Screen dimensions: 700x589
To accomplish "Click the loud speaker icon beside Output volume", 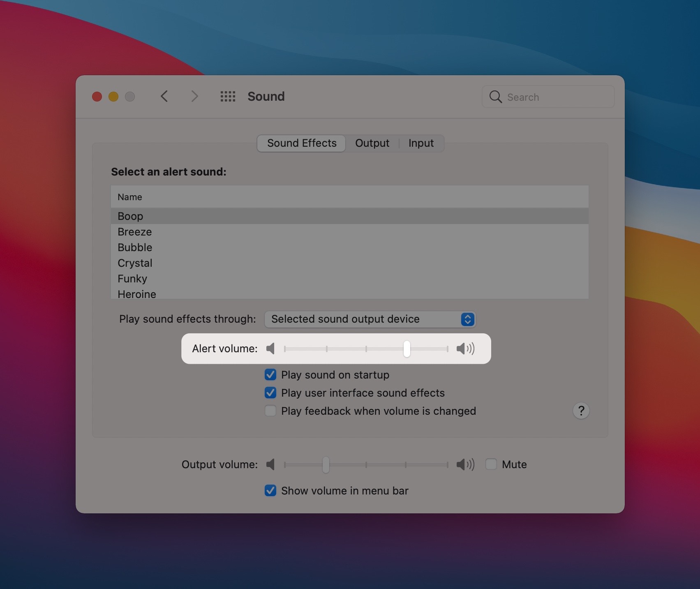I will 465,464.
